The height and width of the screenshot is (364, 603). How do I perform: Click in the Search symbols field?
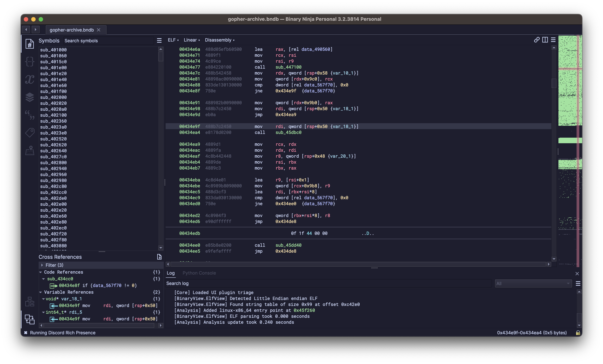click(x=108, y=41)
